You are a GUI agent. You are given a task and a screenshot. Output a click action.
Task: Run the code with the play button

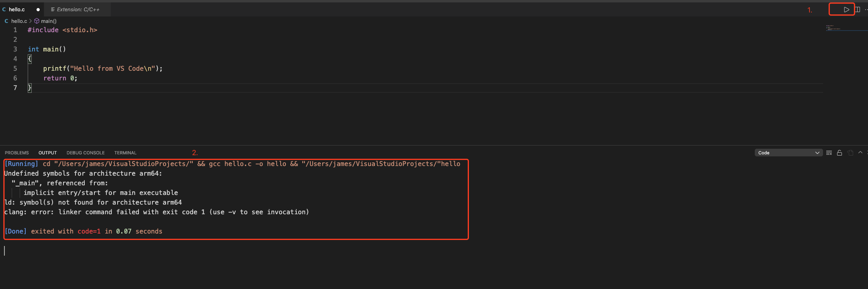tap(846, 10)
